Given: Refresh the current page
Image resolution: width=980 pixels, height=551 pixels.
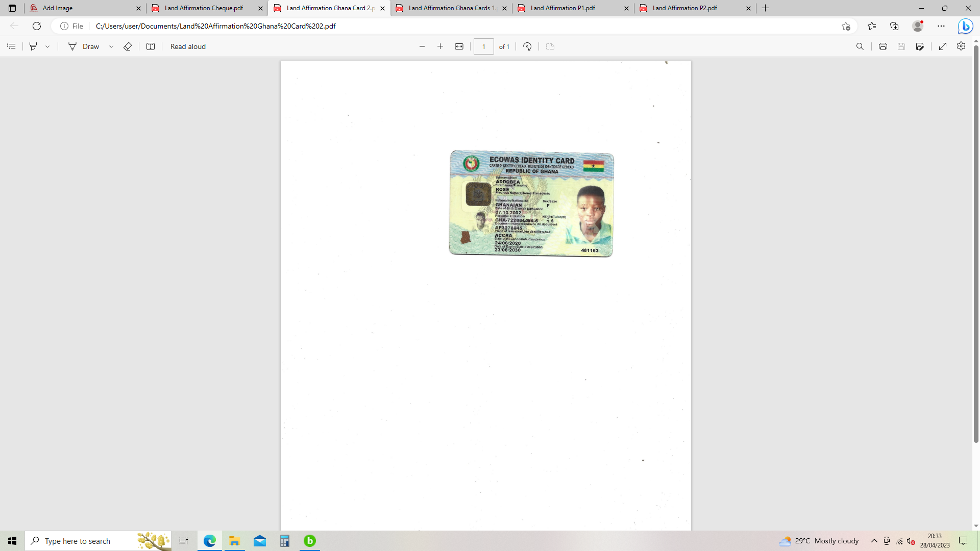Looking at the screenshot, I should tap(37, 26).
